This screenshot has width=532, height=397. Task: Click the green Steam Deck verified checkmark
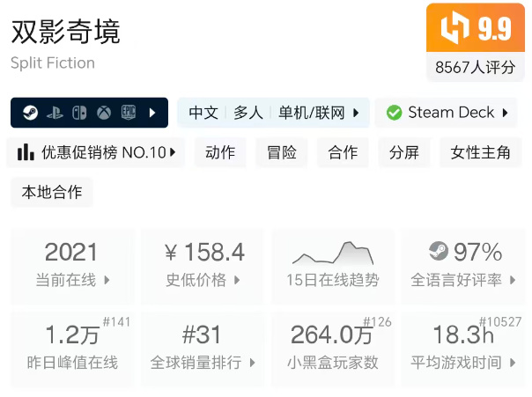[x=394, y=113]
